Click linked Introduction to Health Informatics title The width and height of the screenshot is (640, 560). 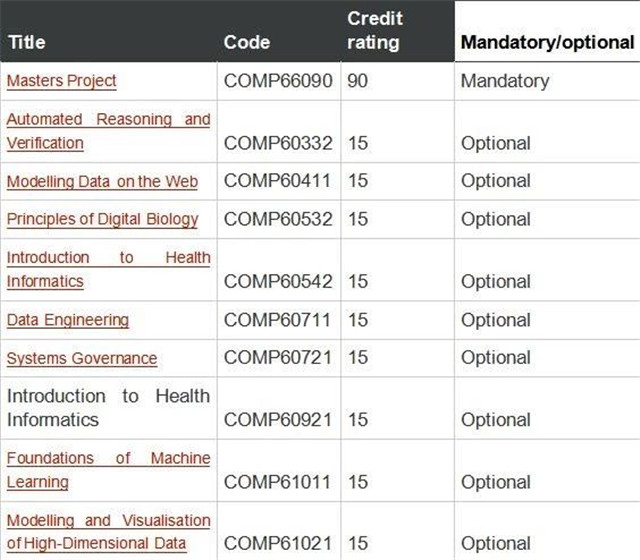pyautogui.click(x=109, y=269)
